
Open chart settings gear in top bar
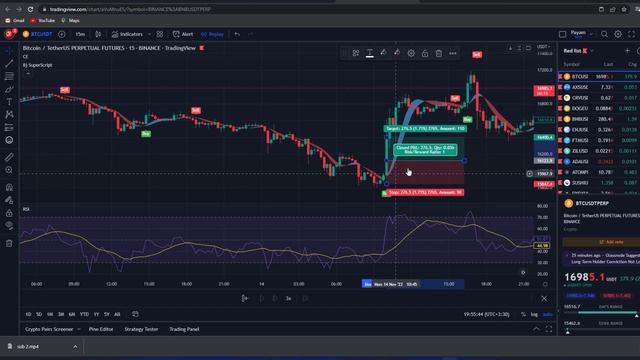pos(618,34)
